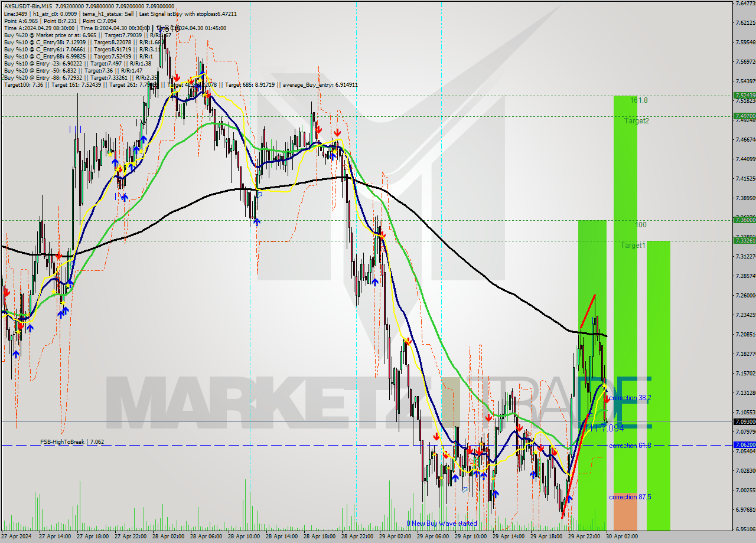Select the 29 Apr 06:00 time label
Viewport: 756px width, 543px height.
click(x=433, y=537)
